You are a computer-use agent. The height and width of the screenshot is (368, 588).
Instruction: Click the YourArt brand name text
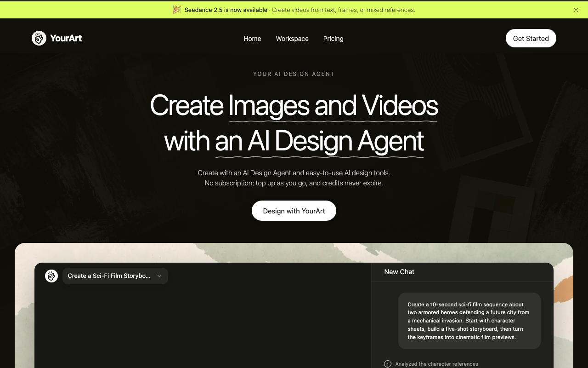click(66, 38)
